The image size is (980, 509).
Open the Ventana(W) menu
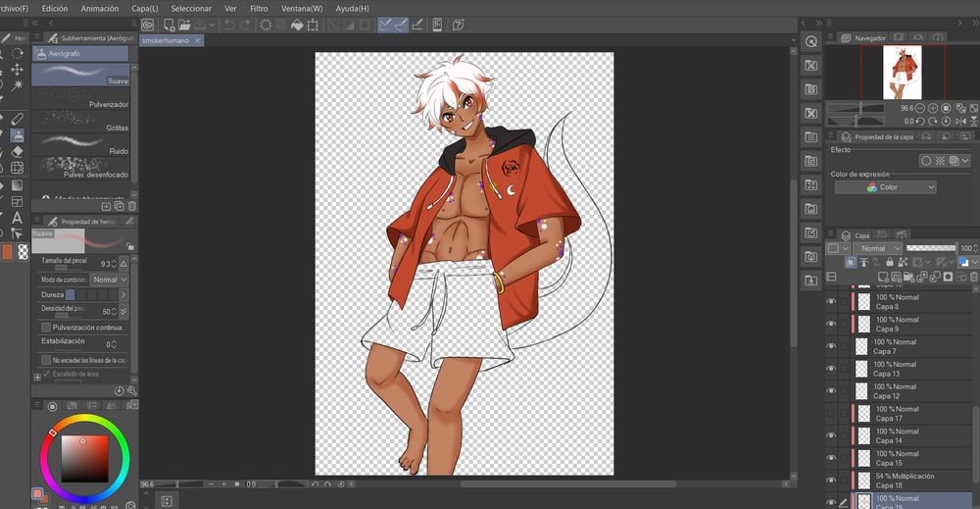coord(302,9)
